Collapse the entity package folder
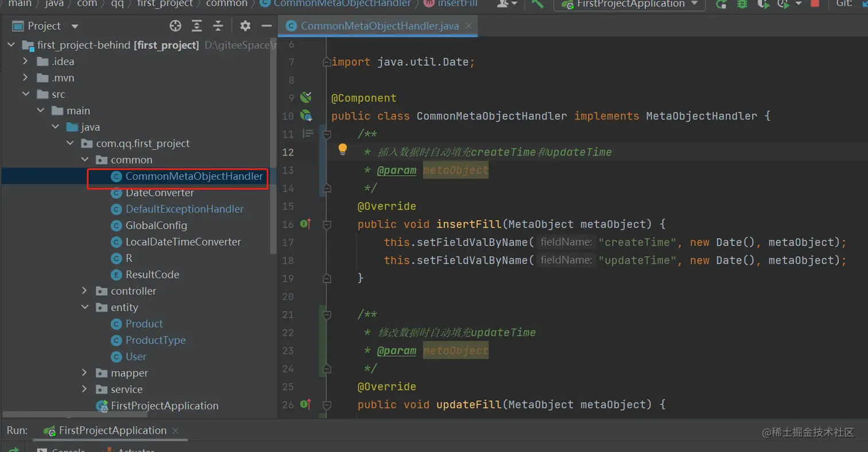 pyautogui.click(x=84, y=307)
